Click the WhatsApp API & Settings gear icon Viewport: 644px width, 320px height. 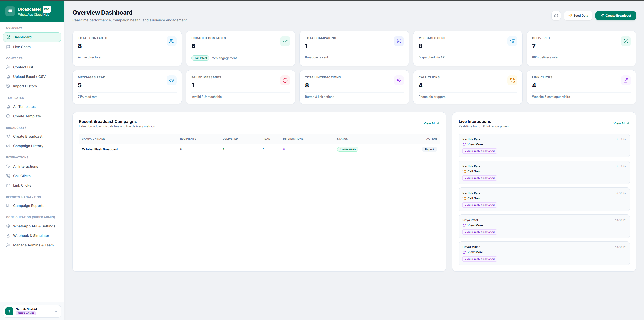(8, 226)
